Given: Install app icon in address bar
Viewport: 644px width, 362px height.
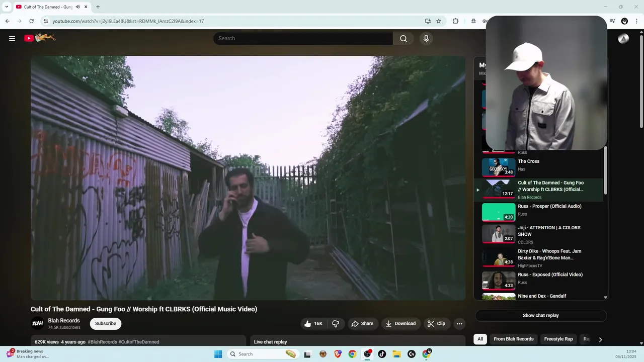Looking at the screenshot, I should (x=428, y=21).
